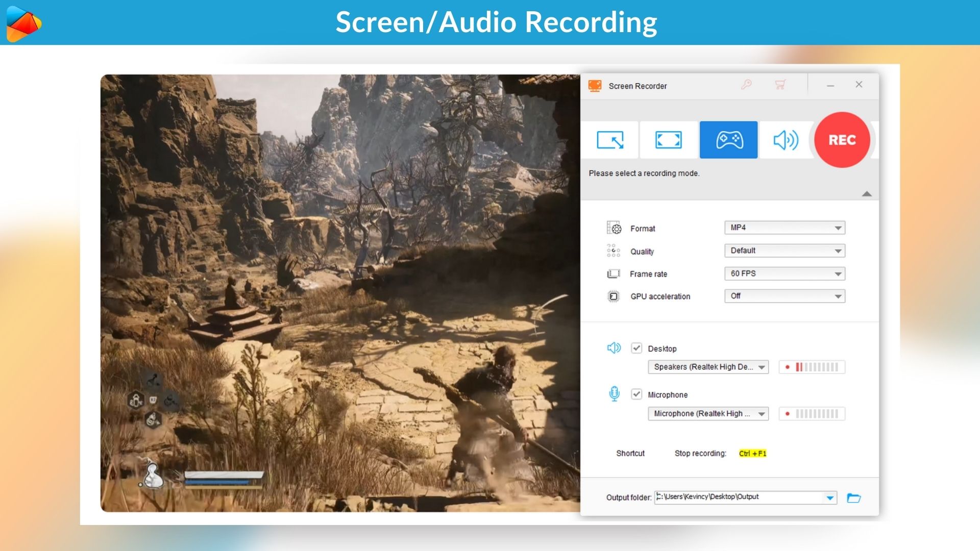
Task: Click the microphone icon
Action: point(614,394)
